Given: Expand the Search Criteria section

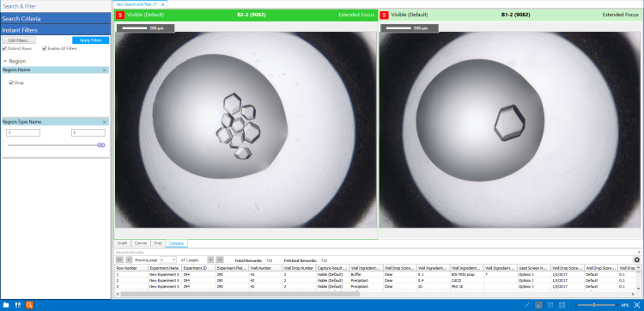Looking at the screenshot, I should click(56, 19).
